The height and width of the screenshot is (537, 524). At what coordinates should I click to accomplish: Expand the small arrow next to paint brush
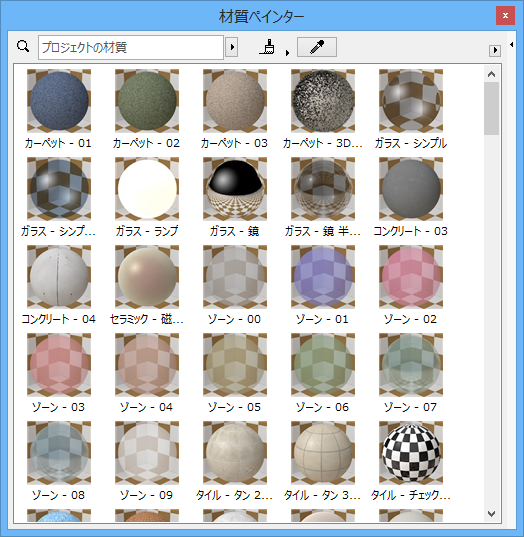(x=287, y=53)
